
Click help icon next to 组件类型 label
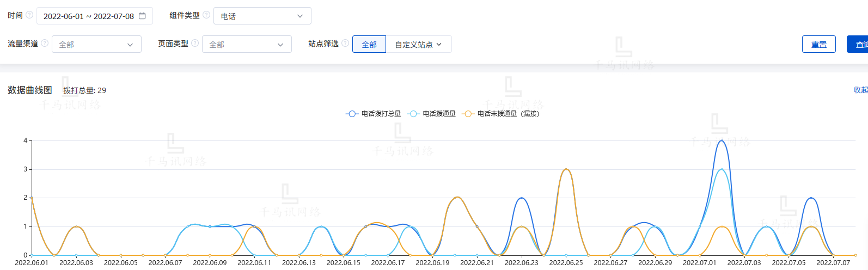coord(206,15)
